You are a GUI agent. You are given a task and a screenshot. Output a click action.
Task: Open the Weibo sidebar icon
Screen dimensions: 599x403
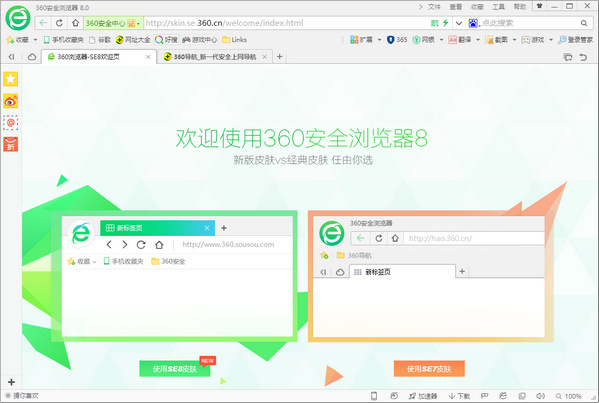tap(11, 101)
